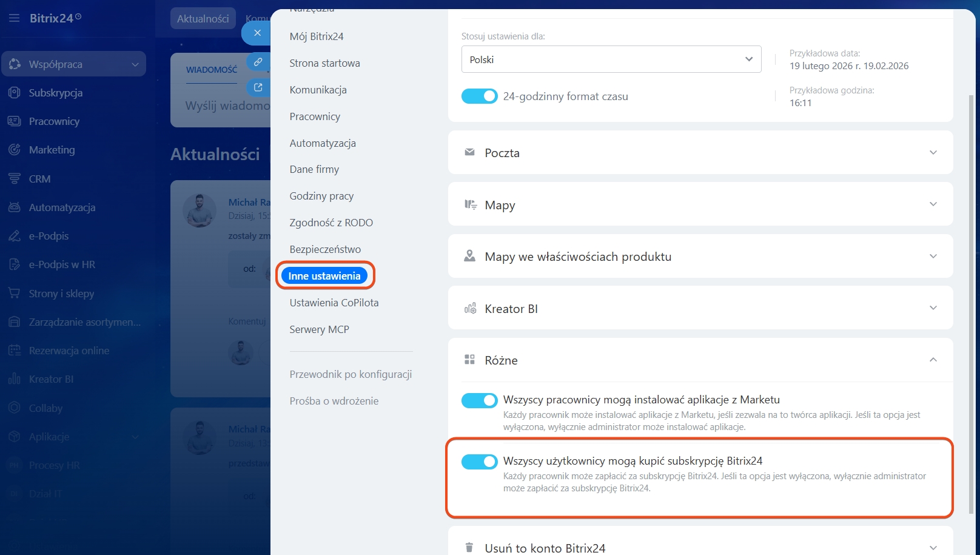
Task: Copy the settings page link via chain icon
Action: tap(258, 62)
